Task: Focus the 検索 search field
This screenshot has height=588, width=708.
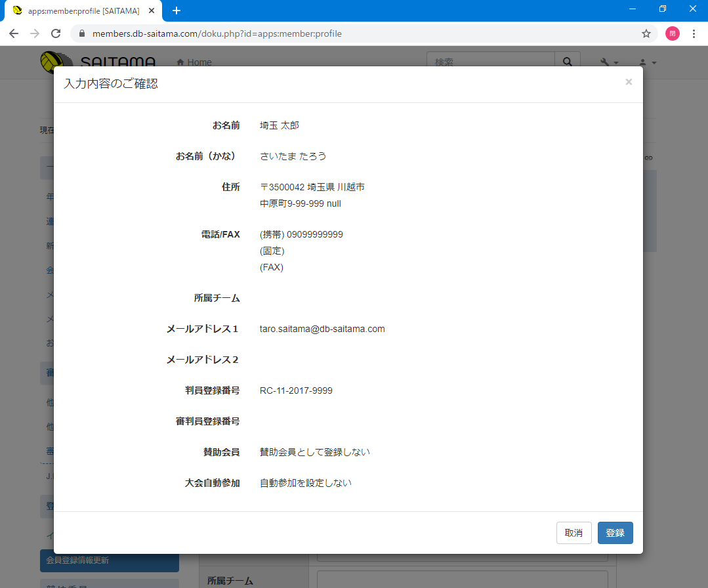Action: pyautogui.click(x=490, y=62)
